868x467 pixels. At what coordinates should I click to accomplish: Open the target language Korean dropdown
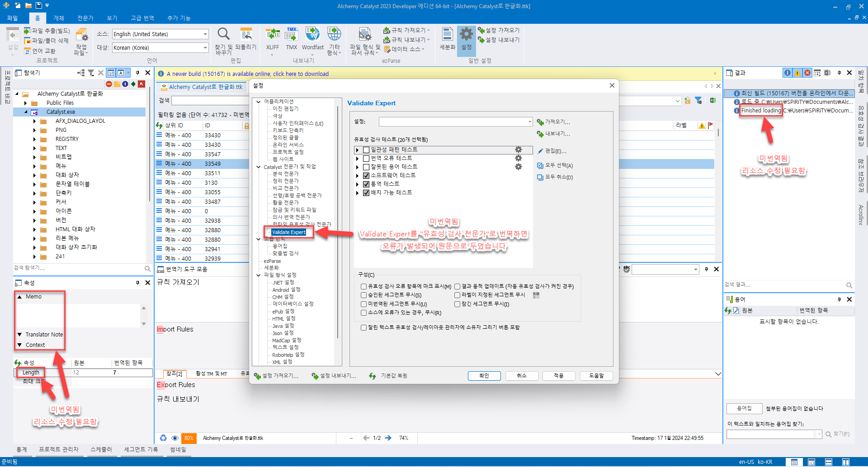(x=205, y=48)
